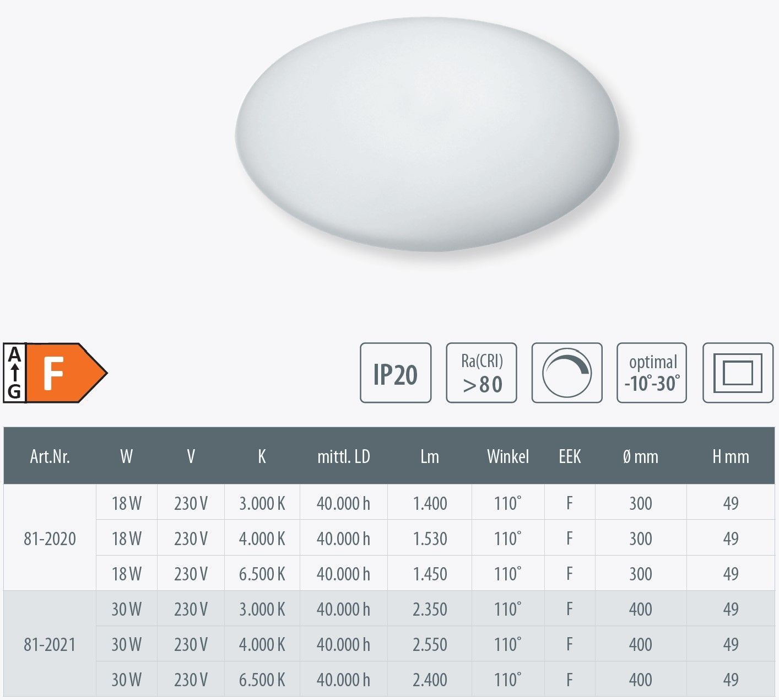779x700 pixels.
Task: Click the 2.550 lumen value cell
Action: point(430,644)
